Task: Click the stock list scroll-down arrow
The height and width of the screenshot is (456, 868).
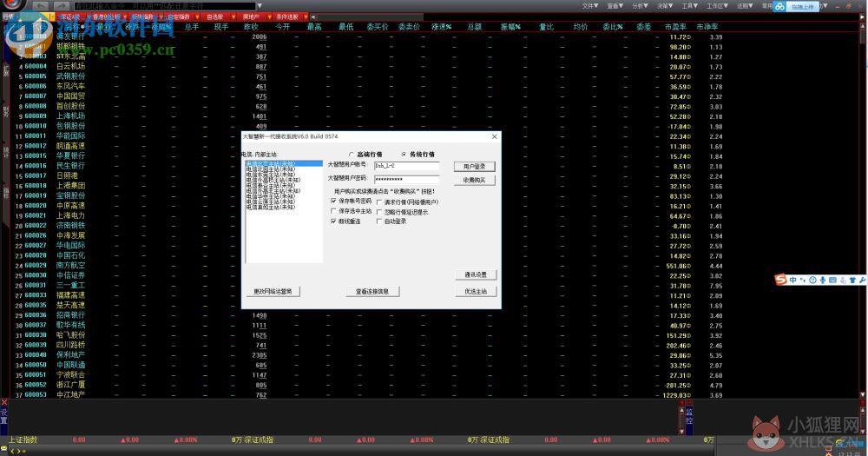Action: click(x=863, y=395)
